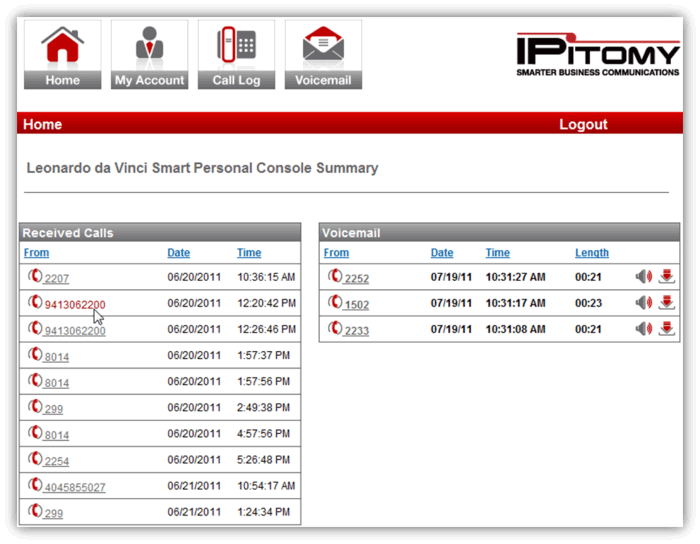700x544 pixels.
Task: Click the call icon for the 4:57:56 PM call
Action: (x=35, y=432)
